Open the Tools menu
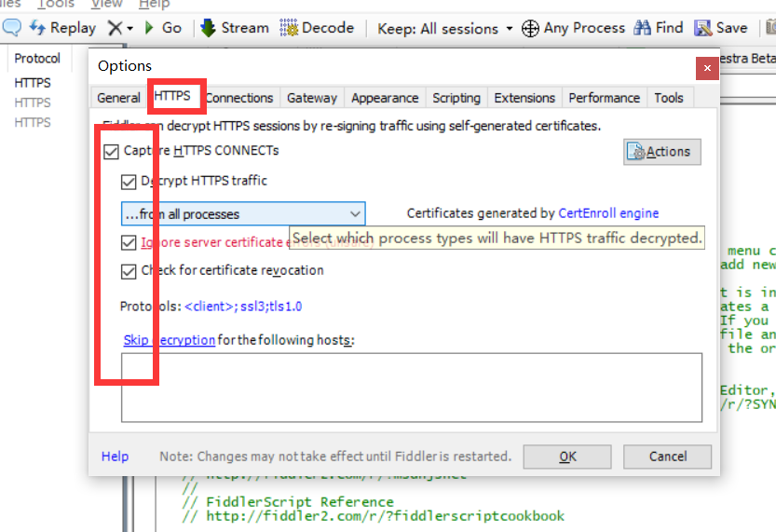 [56, 4]
